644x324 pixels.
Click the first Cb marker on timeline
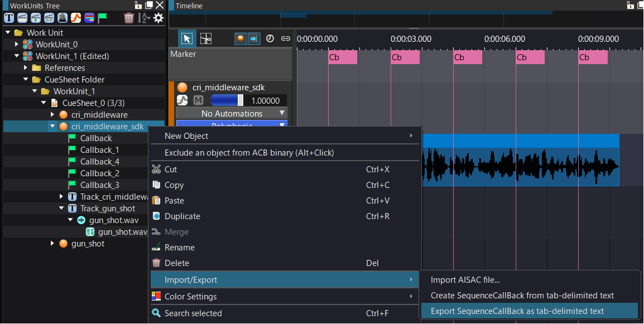343,57
